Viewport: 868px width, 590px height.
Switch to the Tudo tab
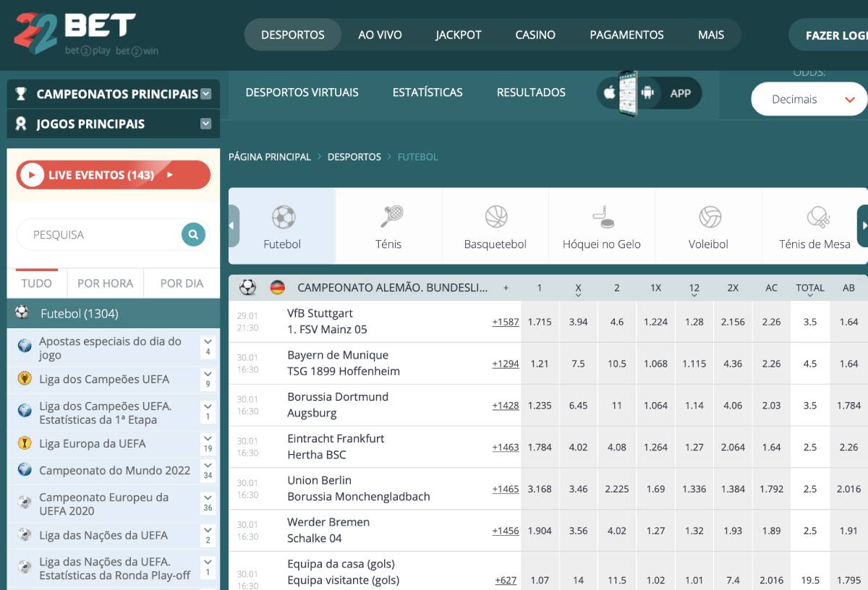(37, 283)
